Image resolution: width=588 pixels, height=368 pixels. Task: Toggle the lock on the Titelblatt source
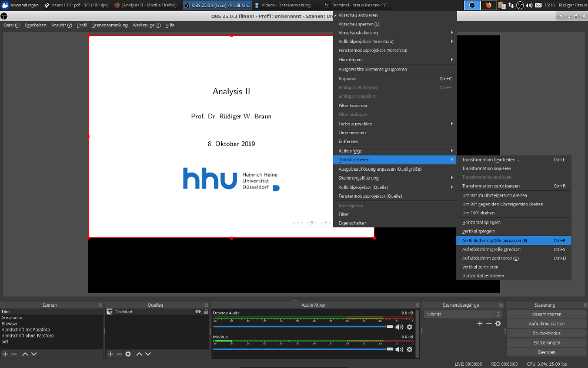(206, 311)
